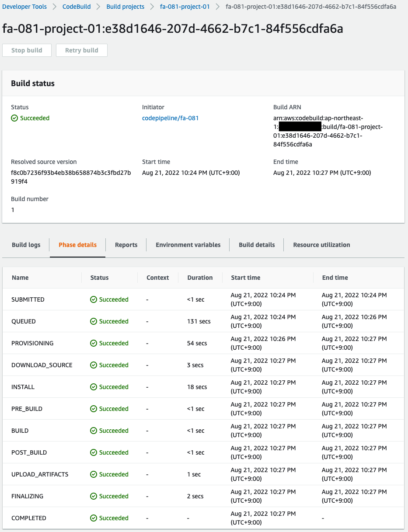Click the success icon in the INSTALL row
408x532 pixels.
pos(94,387)
